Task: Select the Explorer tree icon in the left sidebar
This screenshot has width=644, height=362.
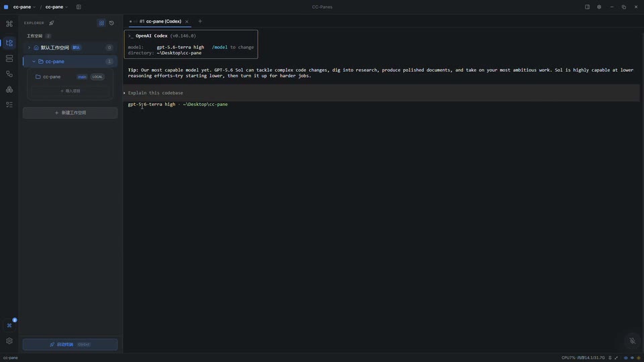Action: [x=9, y=43]
